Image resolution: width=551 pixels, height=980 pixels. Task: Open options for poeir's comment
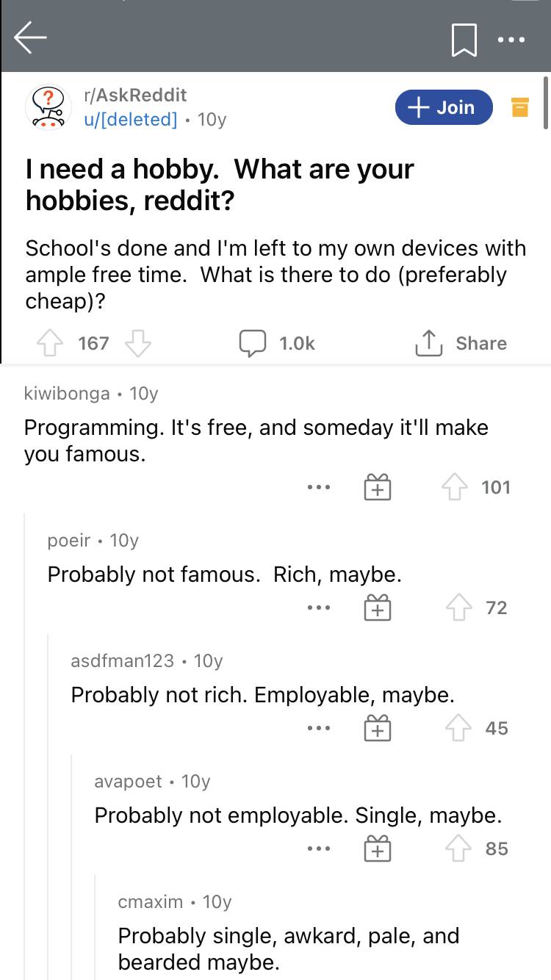(319, 608)
